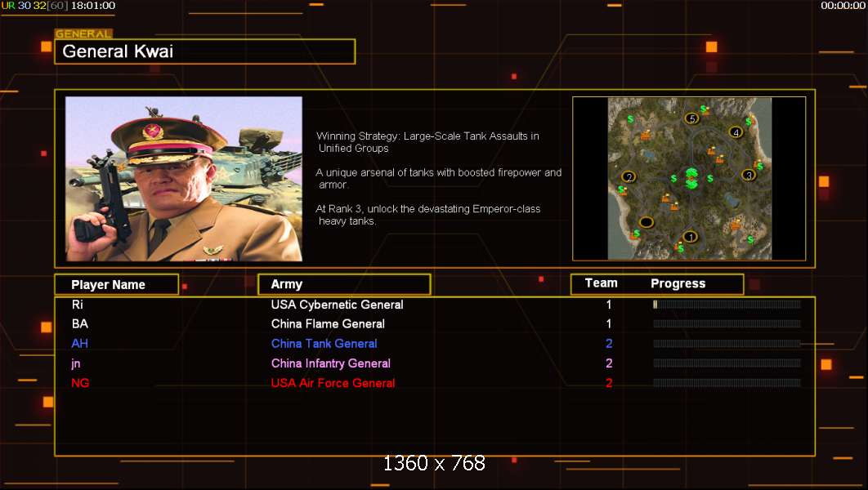Click the dollar icon in map's top-left corner
Screen dimensions: 868x490
(x=630, y=119)
